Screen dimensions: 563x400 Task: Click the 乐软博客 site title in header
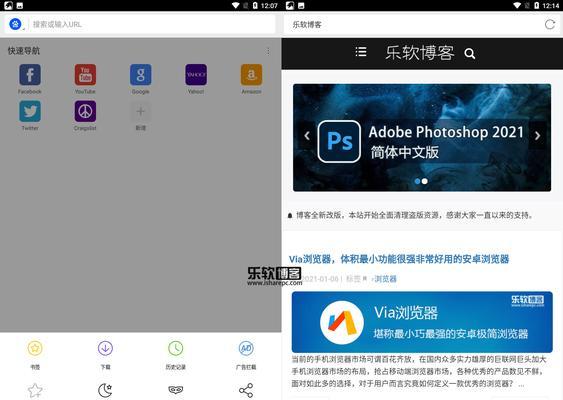click(419, 53)
